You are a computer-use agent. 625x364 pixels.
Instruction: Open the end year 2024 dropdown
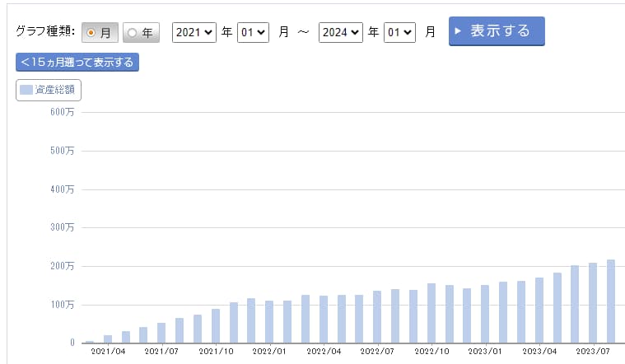341,32
